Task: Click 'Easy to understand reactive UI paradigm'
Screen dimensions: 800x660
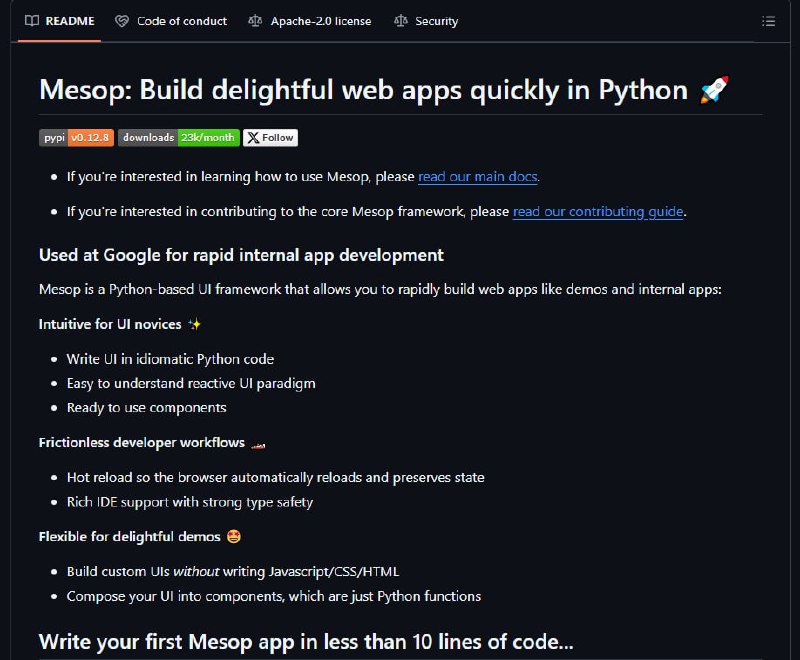Action: pyautogui.click(x=191, y=384)
